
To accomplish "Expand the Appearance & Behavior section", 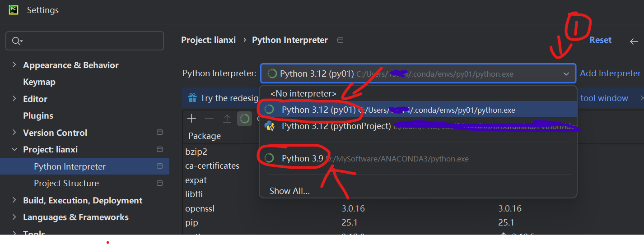I will tap(14, 65).
